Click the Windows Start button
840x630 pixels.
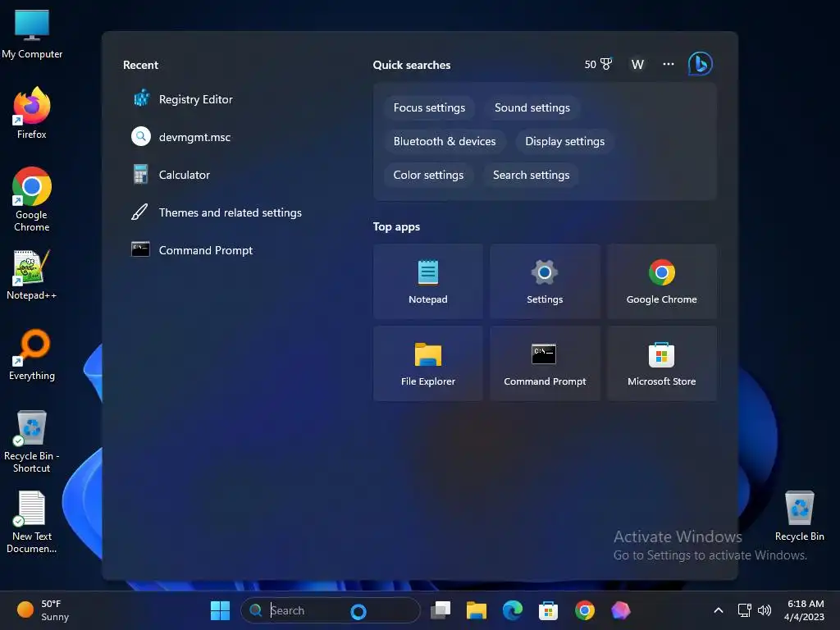[220, 610]
